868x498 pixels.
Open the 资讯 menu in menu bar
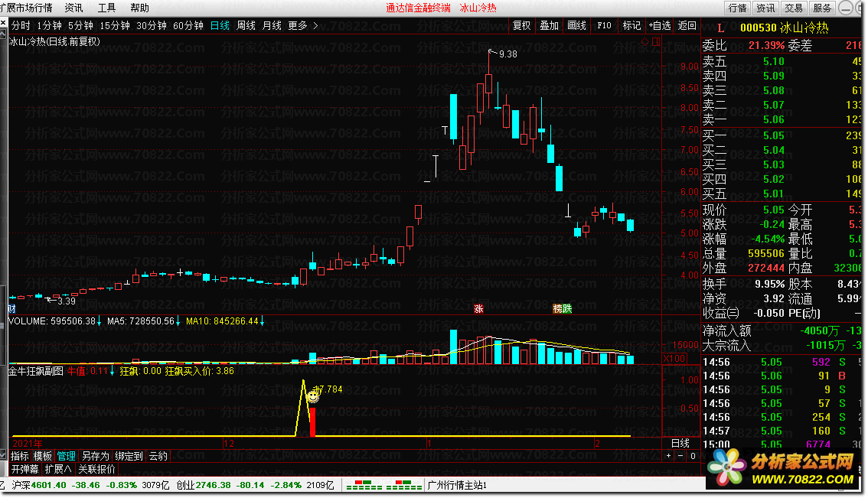point(73,8)
